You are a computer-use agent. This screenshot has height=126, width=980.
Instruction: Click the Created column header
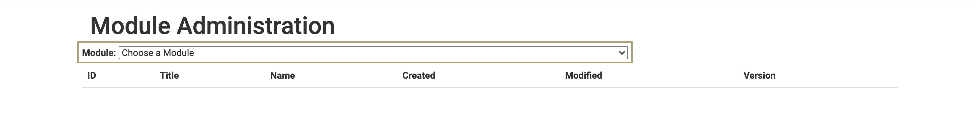[419, 75]
